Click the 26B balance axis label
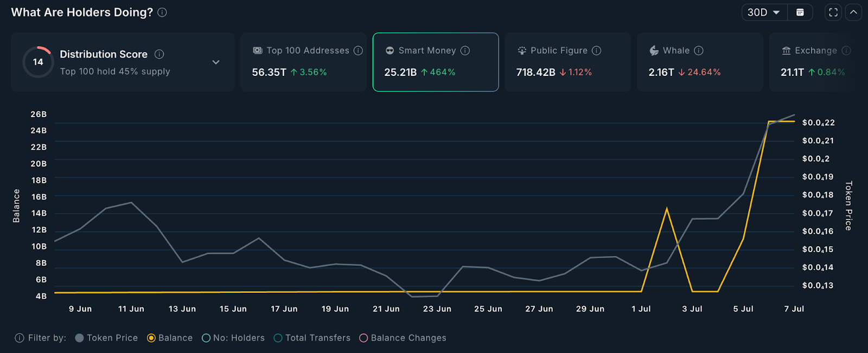 pos(39,114)
